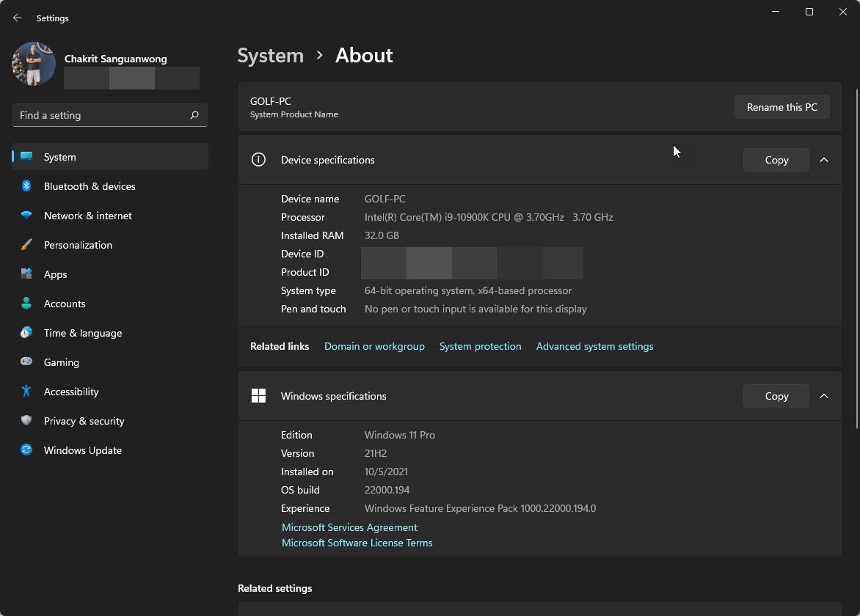860x616 pixels.
Task: Open Accounts settings
Action: (109, 304)
